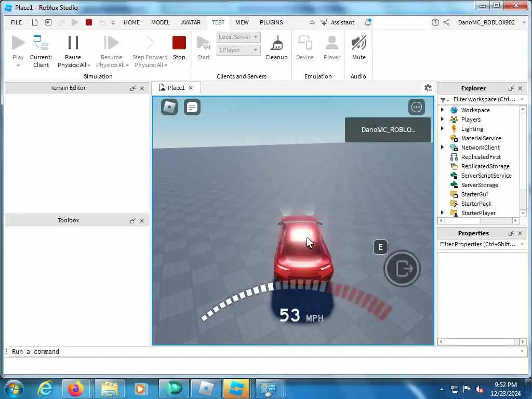
Task: Switch to the PLUGINS ribbon tab
Action: coord(271,22)
